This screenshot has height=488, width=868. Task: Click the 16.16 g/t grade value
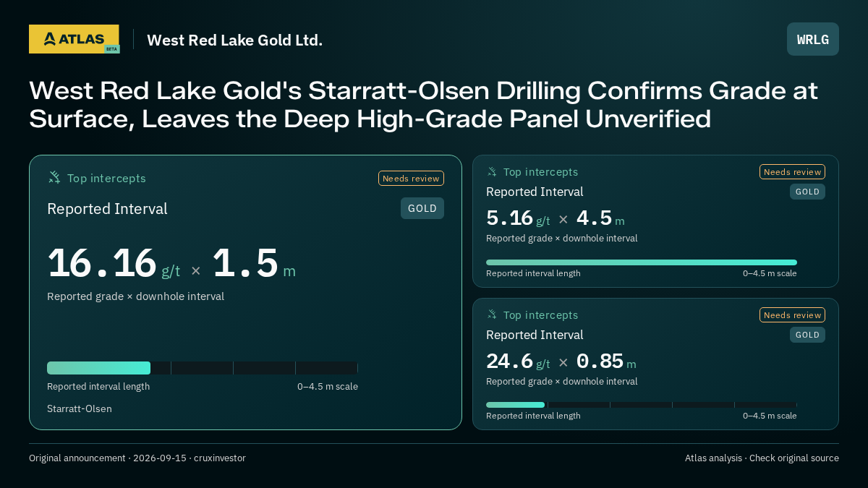tap(114, 264)
